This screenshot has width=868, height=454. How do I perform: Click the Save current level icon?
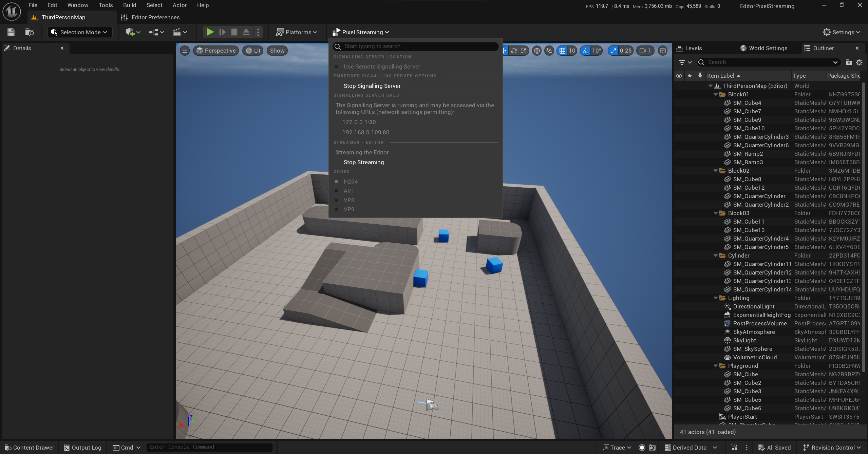coord(11,32)
